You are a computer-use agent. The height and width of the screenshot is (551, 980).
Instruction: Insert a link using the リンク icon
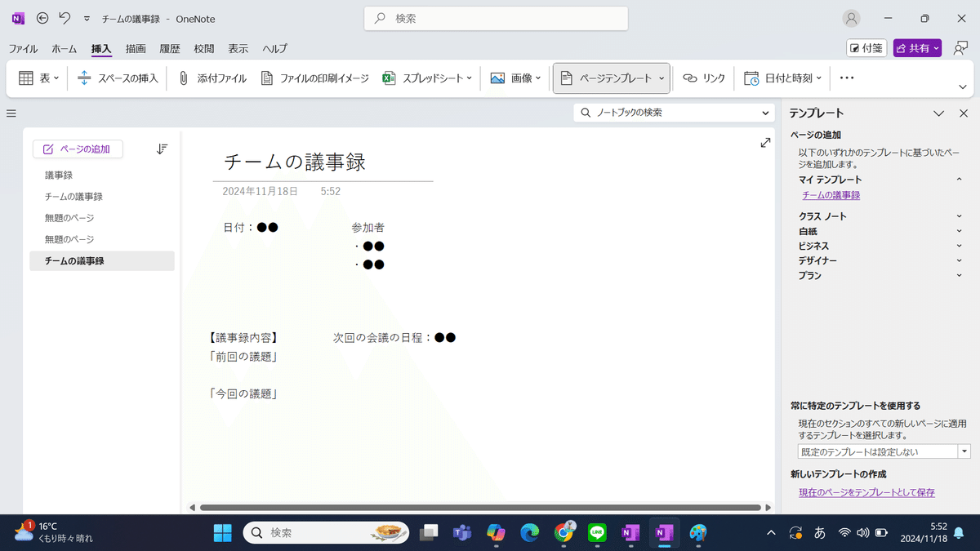[x=704, y=78]
